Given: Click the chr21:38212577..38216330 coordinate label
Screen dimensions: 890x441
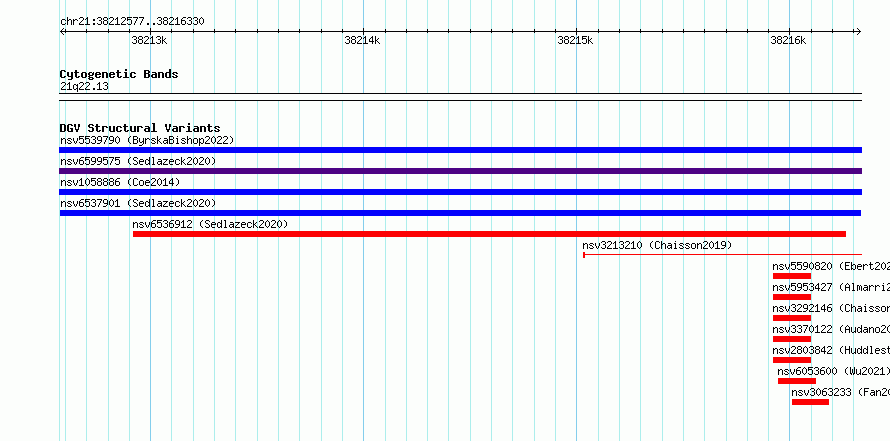Looking at the screenshot, I should pyautogui.click(x=132, y=22).
